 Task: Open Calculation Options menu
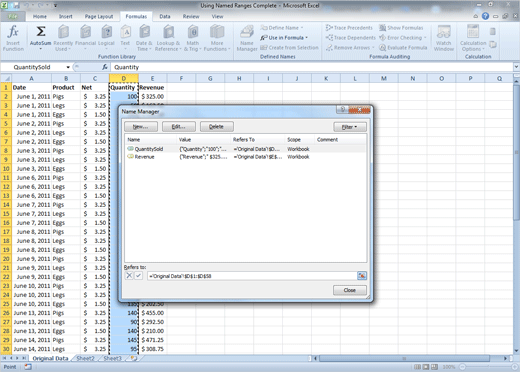coord(473,38)
